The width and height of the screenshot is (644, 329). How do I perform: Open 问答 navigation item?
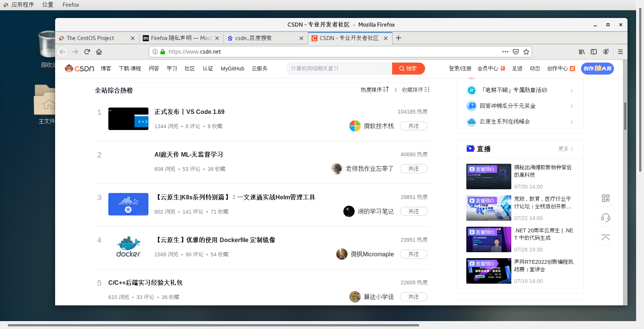154,69
